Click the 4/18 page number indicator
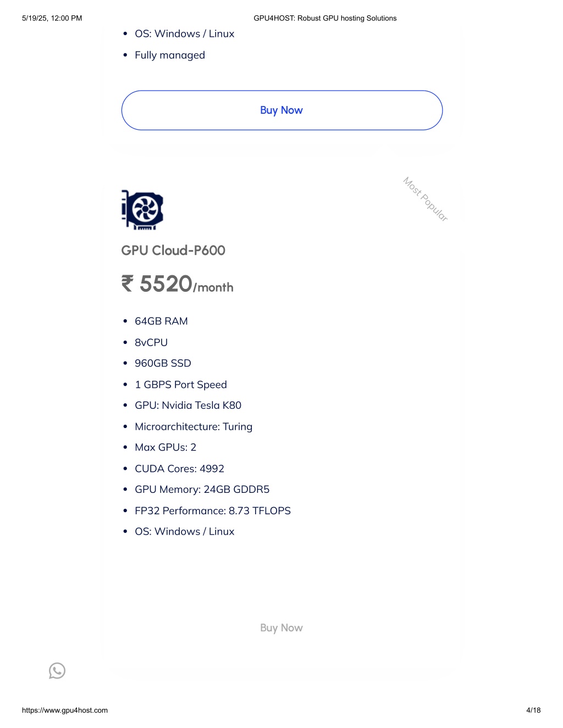 pos(533,710)
